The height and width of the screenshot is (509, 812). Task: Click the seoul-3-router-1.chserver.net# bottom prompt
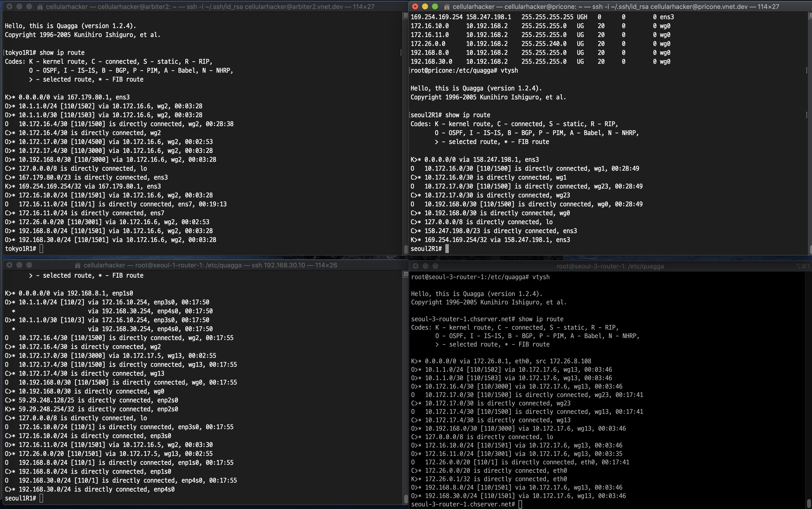coord(463,504)
